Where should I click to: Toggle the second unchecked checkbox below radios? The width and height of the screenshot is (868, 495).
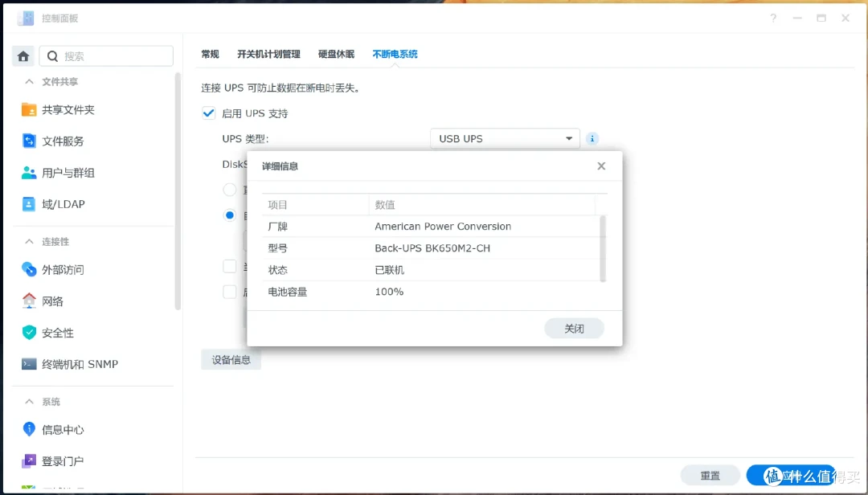click(x=230, y=292)
